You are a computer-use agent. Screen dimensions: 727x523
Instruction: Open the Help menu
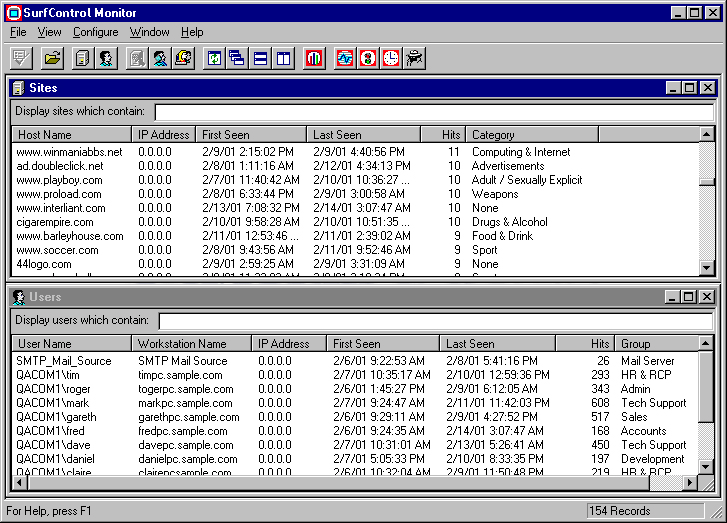pos(192,32)
